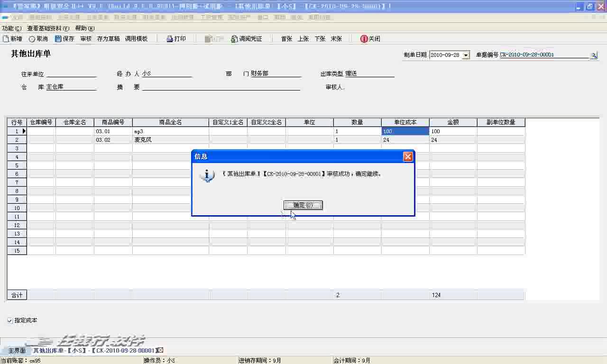The height and width of the screenshot is (364, 607).
Task: Click the 单据编号 field CK-2010-09-28-00001
Action: click(544, 55)
